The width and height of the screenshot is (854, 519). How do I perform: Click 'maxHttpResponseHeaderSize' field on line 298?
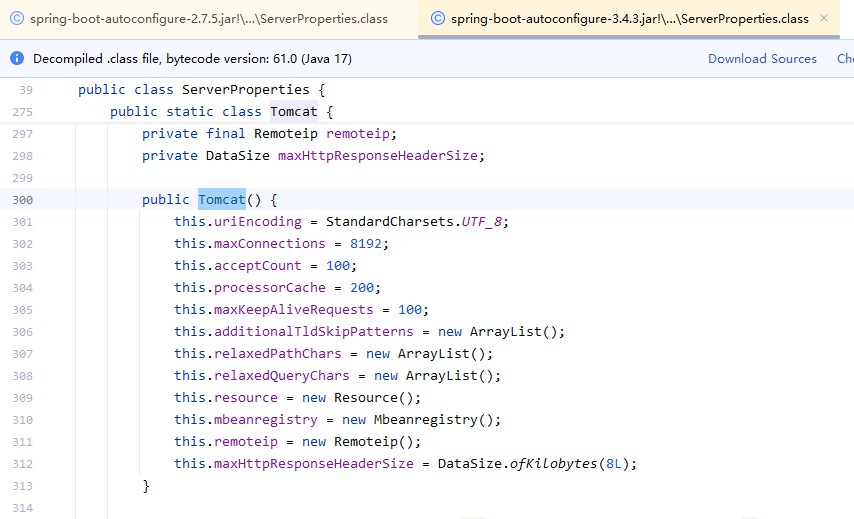[x=378, y=156]
